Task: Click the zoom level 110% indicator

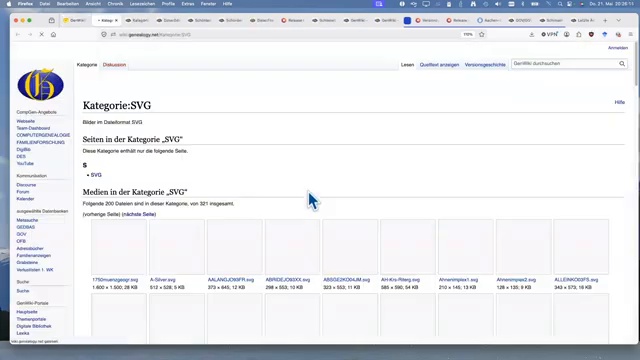Action: (x=468, y=35)
